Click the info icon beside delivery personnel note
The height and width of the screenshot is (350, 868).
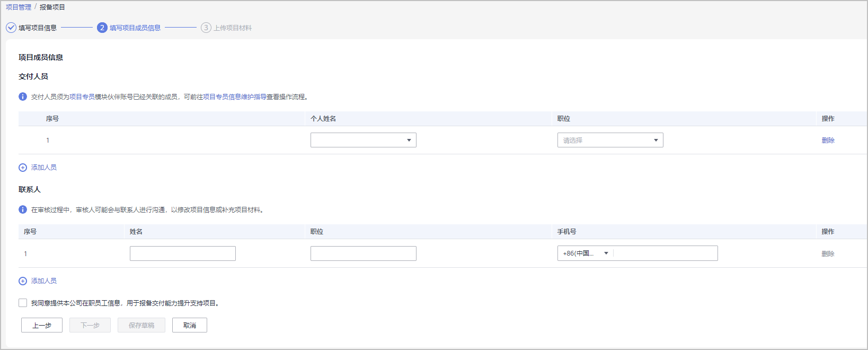[x=23, y=97]
